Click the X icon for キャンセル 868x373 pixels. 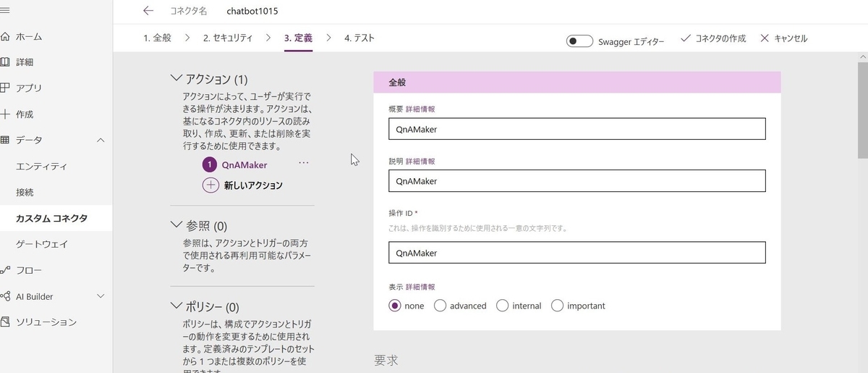click(765, 38)
